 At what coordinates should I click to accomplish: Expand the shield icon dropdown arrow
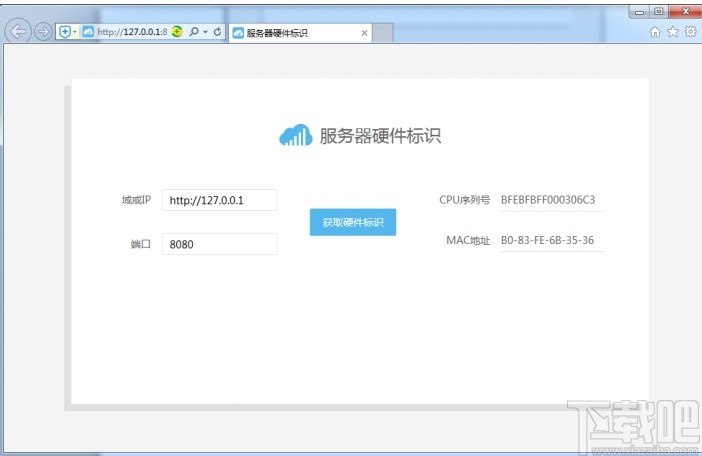click(75, 32)
